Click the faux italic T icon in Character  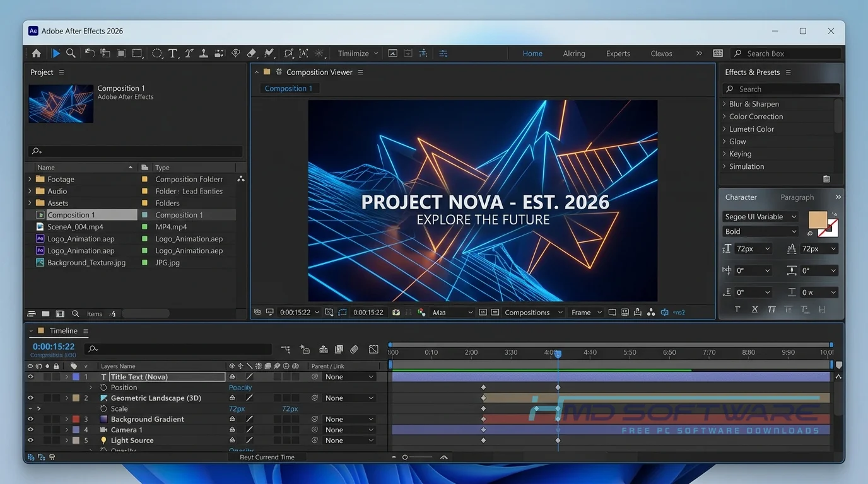[x=771, y=309]
